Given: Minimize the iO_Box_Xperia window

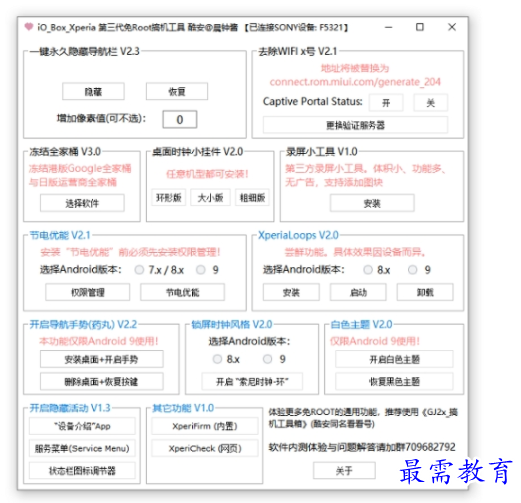Looking at the screenshot, I should (x=388, y=27).
